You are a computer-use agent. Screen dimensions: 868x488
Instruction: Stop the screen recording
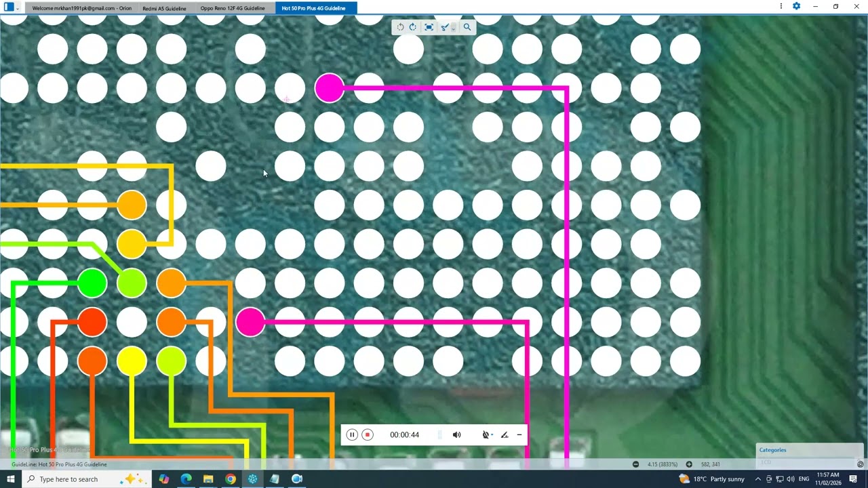368,435
